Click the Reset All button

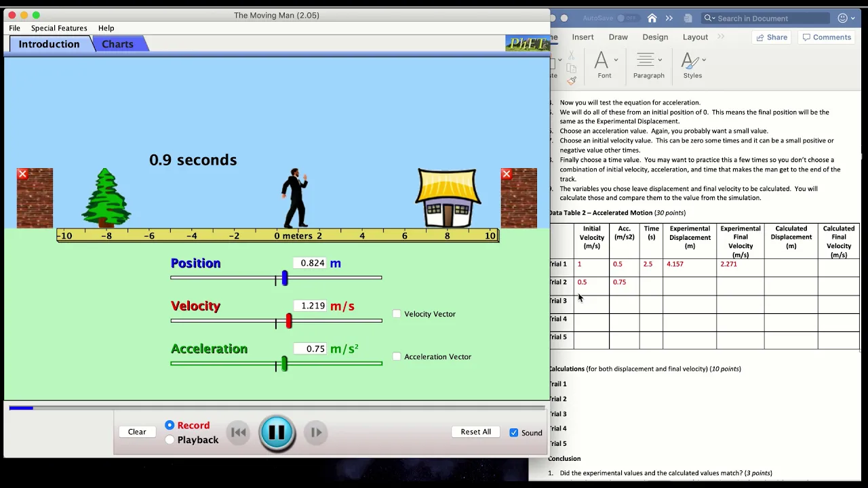point(476,432)
